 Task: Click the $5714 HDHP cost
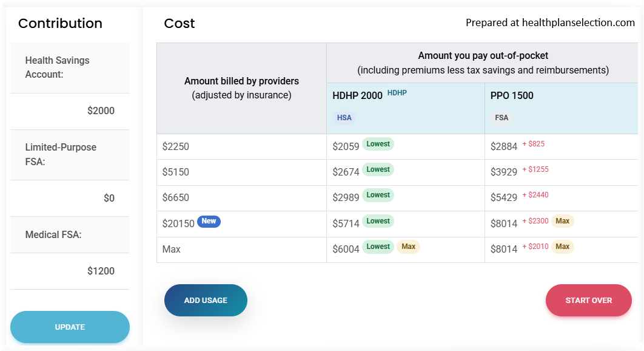(x=346, y=223)
